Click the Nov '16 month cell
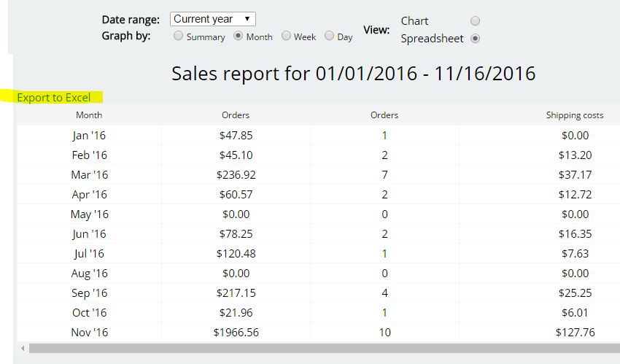 [90, 333]
